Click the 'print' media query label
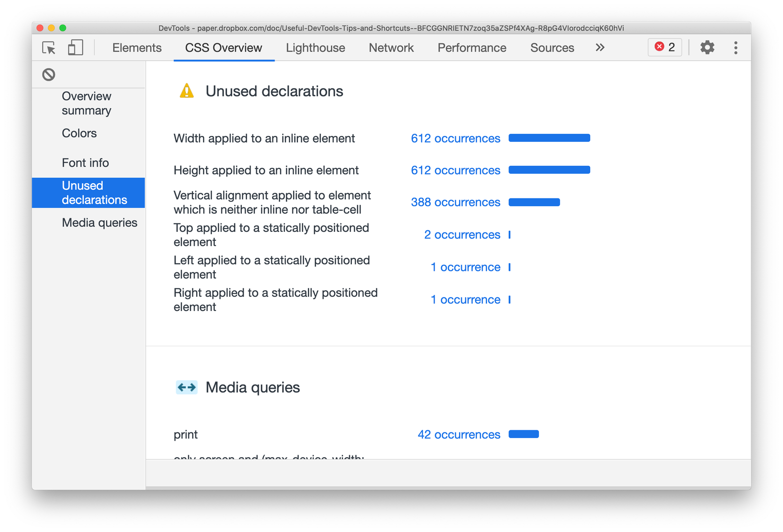 click(185, 435)
